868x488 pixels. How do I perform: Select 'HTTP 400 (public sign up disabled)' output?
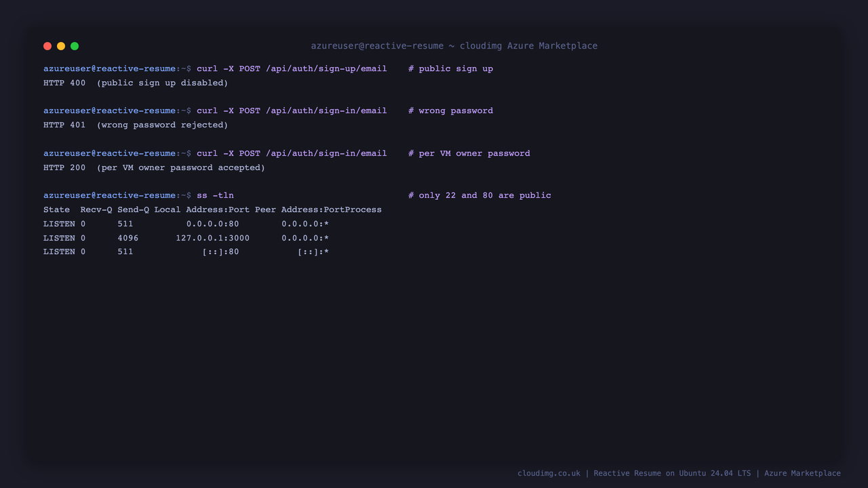136,83
